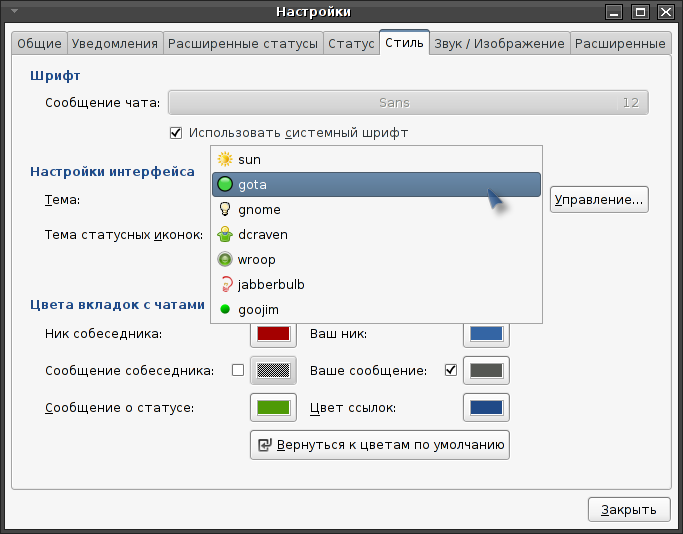Go to "Расширенные статусы" tab
Screen dimensions: 683x534
tap(243, 43)
